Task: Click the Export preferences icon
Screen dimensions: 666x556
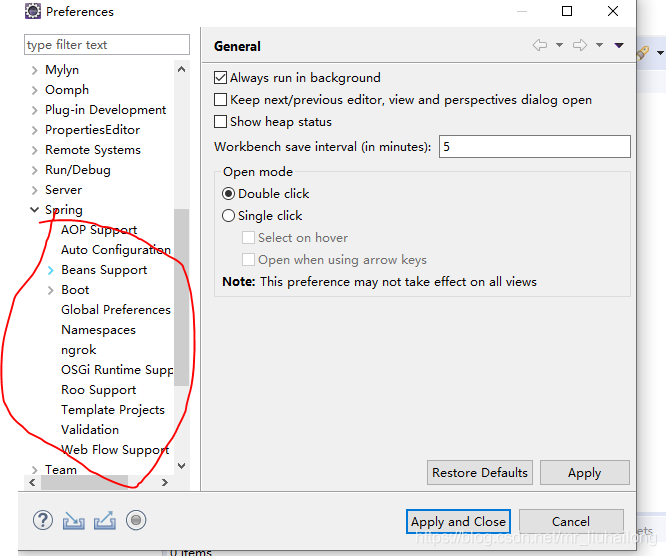Action: [x=104, y=520]
